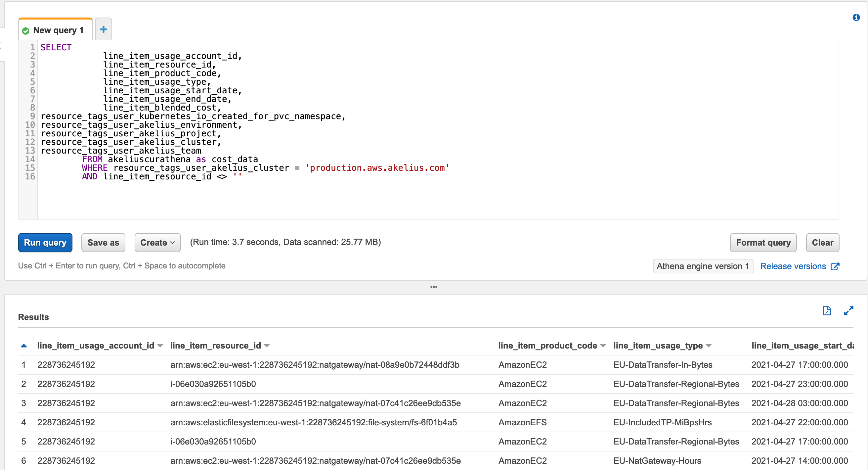Toggle the ascending sort arrow above the row numbers
Viewport: 868px width, 470px height.
coord(23,345)
